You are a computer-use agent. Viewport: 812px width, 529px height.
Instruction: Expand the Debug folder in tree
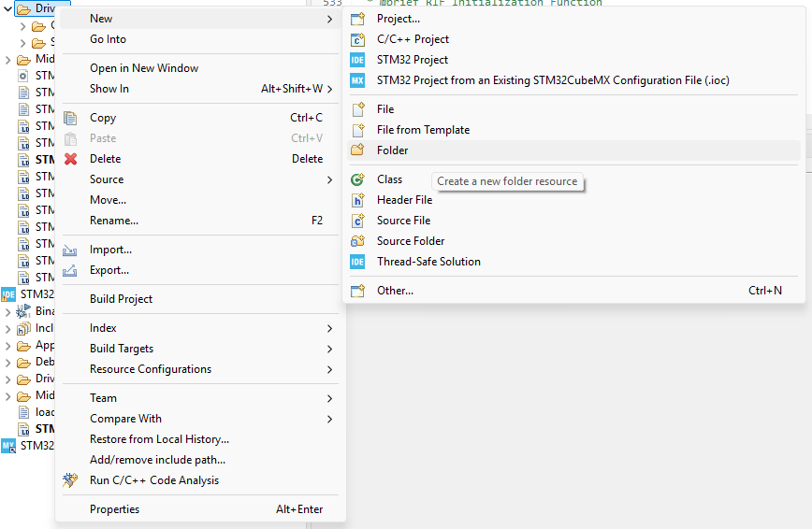(7, 363)
